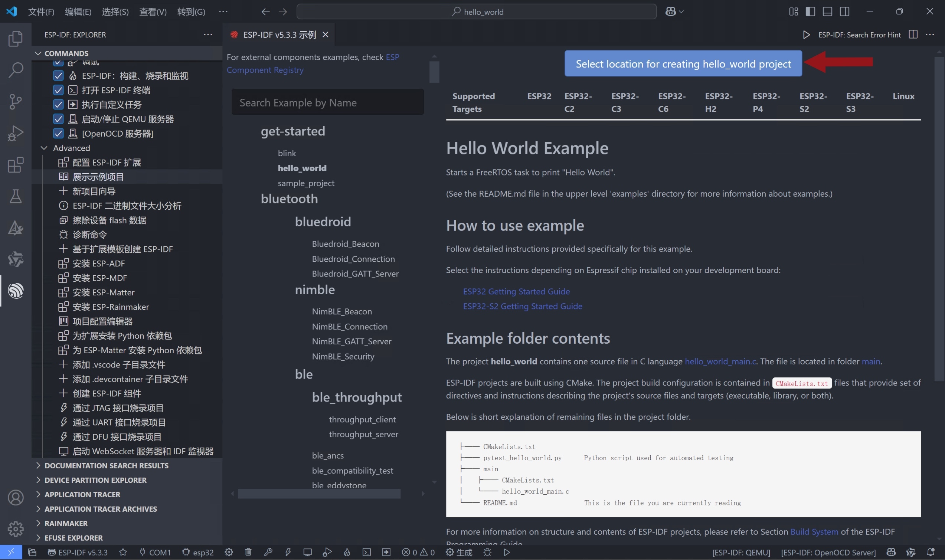Open 新项目向导 in Advanced commands
This screenshot has height=560, width=945.
94,191
